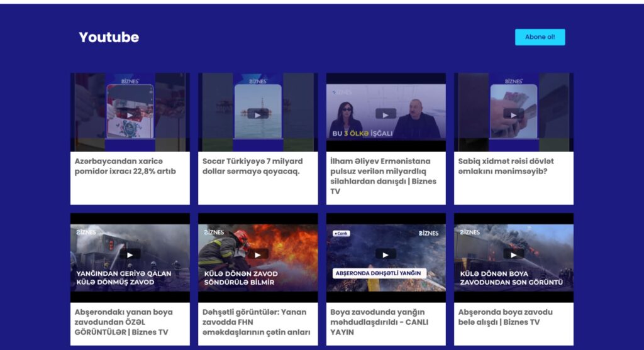The image size is (644, 350).
Task: Click the Youtube section heading
Action: [109, 38]
